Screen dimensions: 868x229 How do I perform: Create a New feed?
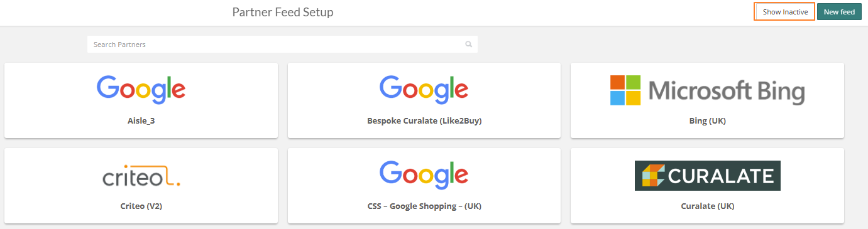(839, 12)
